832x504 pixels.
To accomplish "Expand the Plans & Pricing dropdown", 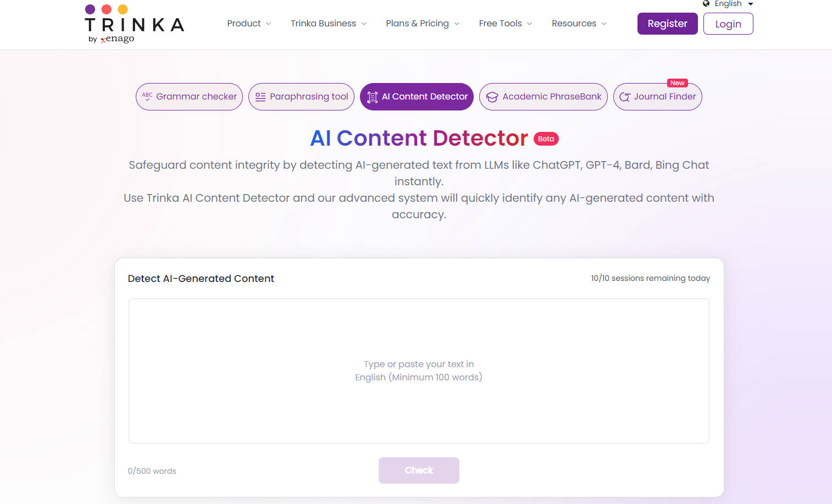I will point(422,23).
